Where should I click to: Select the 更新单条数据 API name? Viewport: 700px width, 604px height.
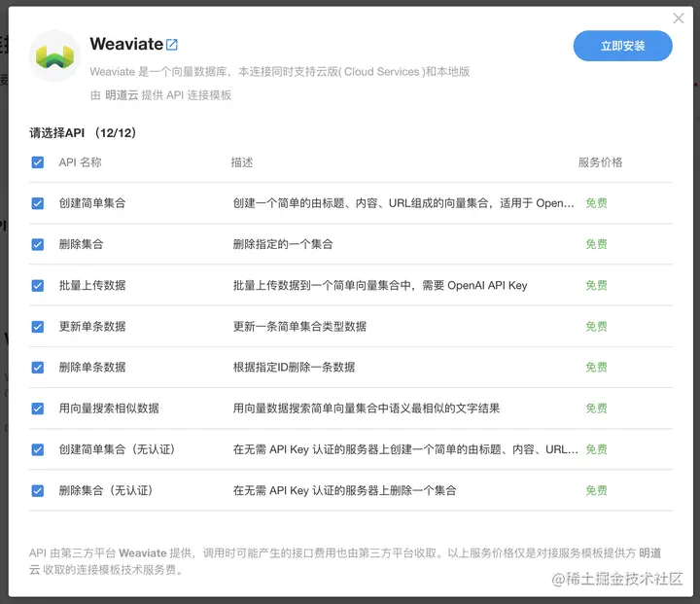[92, 327]
